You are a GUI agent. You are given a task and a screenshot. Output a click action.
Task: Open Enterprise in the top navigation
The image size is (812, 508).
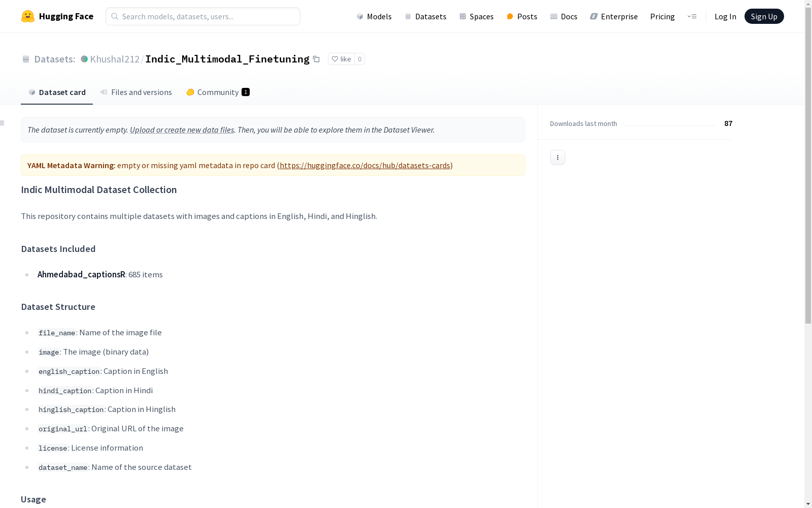tap(614, 16)
